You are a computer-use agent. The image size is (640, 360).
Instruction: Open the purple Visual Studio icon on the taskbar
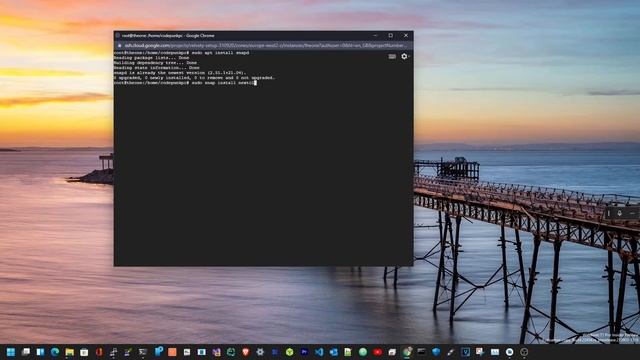click(216, 352)
